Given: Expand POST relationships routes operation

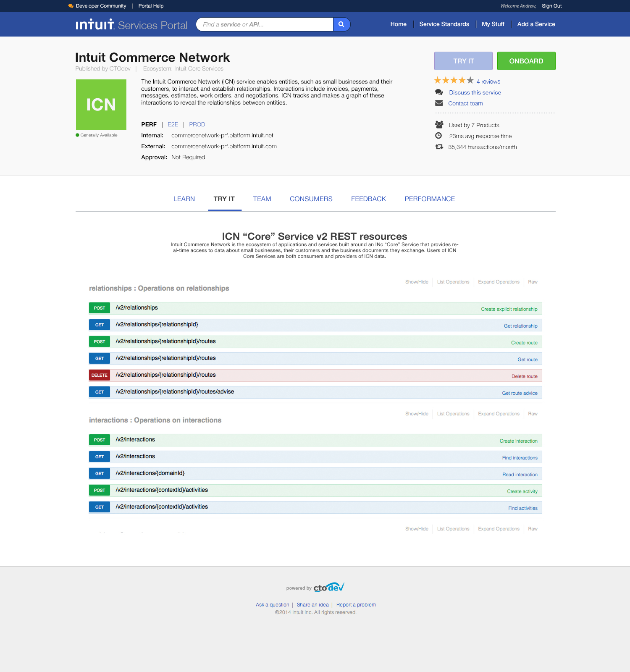Looking at the screenshot, I should 315,341.
